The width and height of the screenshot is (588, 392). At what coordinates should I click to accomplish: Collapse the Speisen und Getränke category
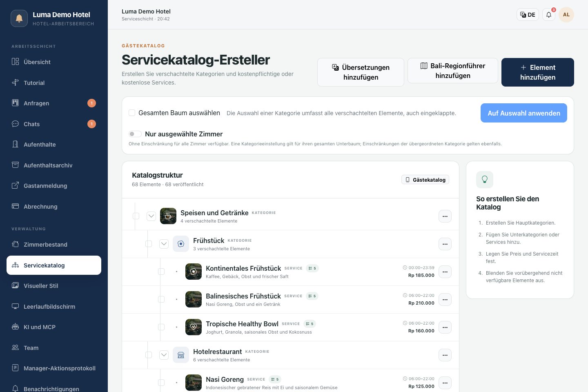coord(151,216)
